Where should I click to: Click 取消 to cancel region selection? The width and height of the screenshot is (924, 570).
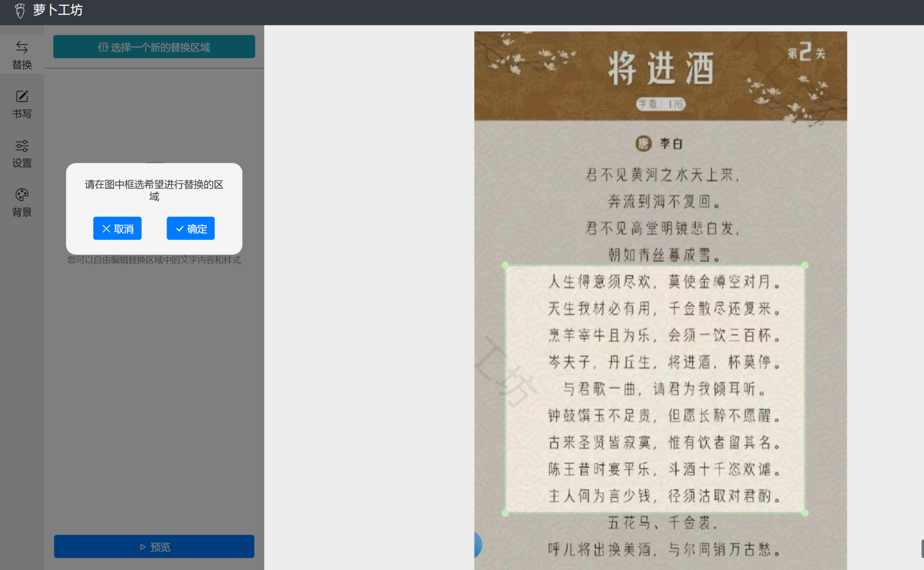[x=117, y=229]
